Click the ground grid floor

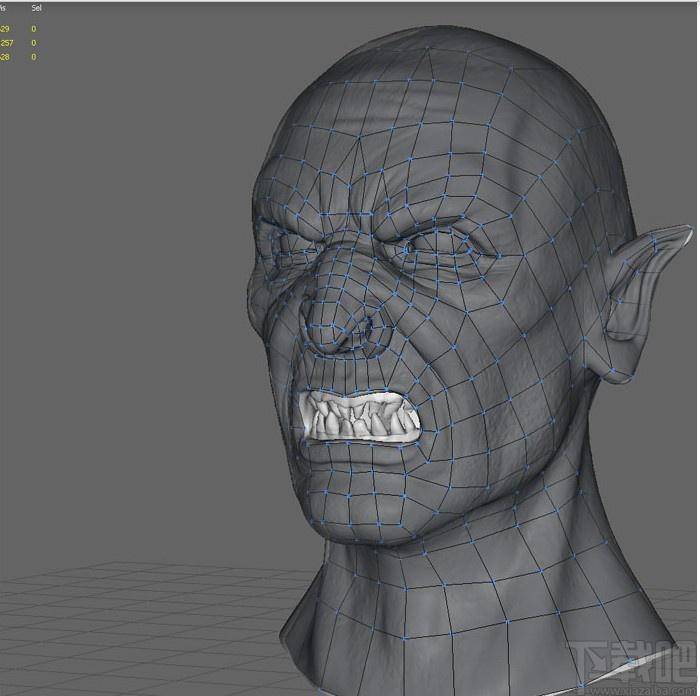134,625
